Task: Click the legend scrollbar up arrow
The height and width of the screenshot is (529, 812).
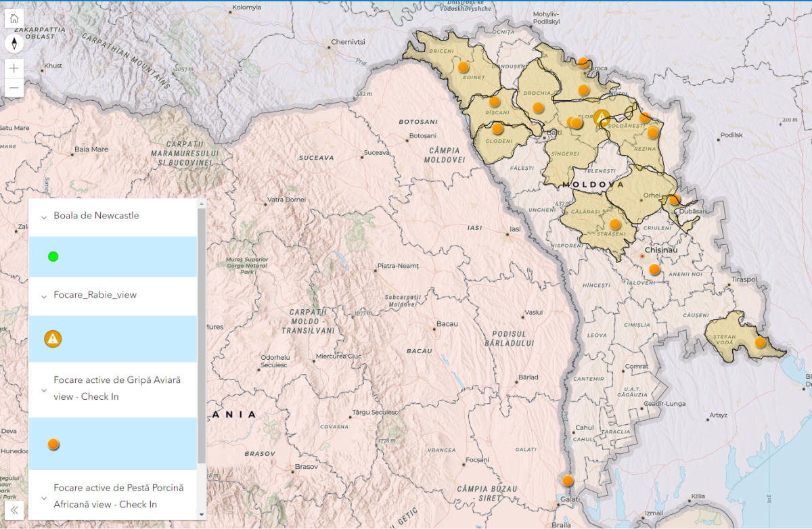Action: click(201, 203)
